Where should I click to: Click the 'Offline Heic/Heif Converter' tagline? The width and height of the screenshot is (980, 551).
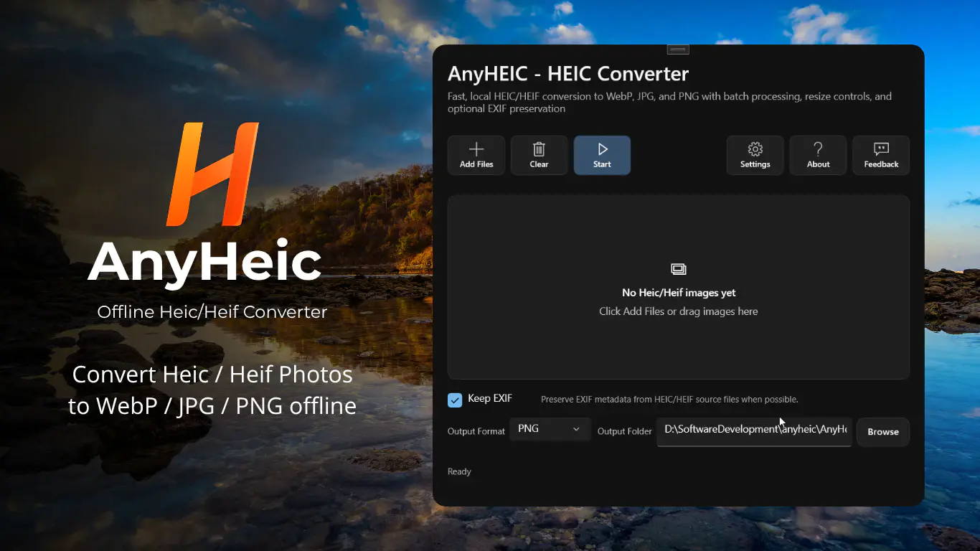coord(212,312)
